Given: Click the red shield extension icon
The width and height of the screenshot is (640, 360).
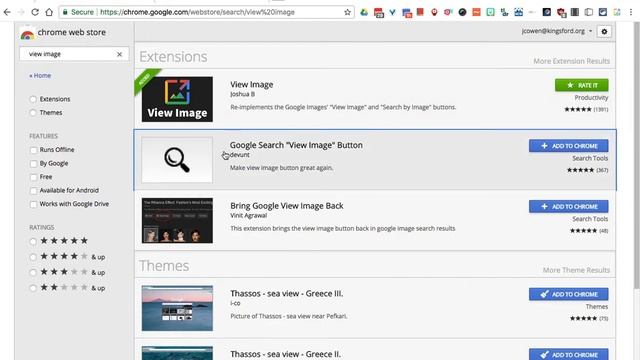Looking at the screenshot, I should [561, 13].
